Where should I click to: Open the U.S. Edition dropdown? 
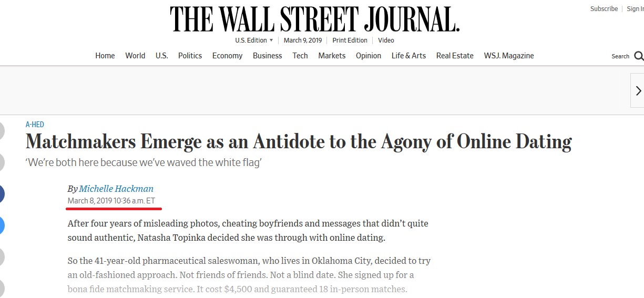(254, 40)
